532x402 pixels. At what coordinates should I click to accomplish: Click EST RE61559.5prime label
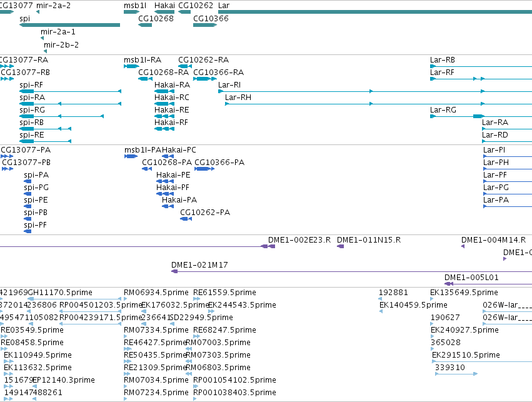click(224, 293)
